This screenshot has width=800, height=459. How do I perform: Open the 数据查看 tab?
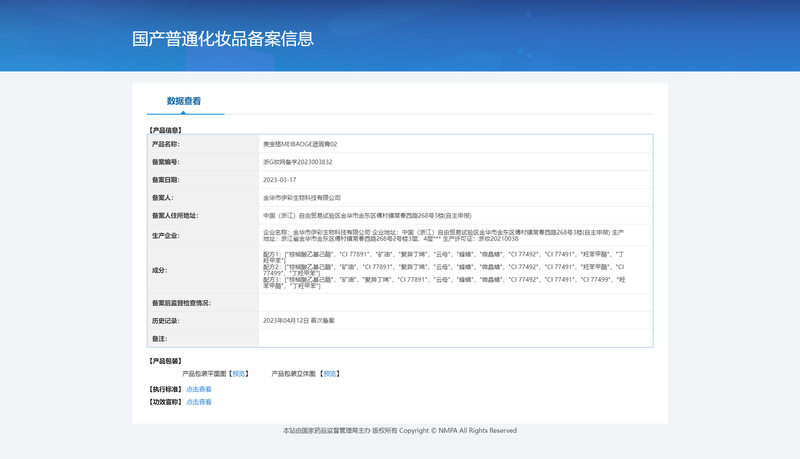coord(184,101)
